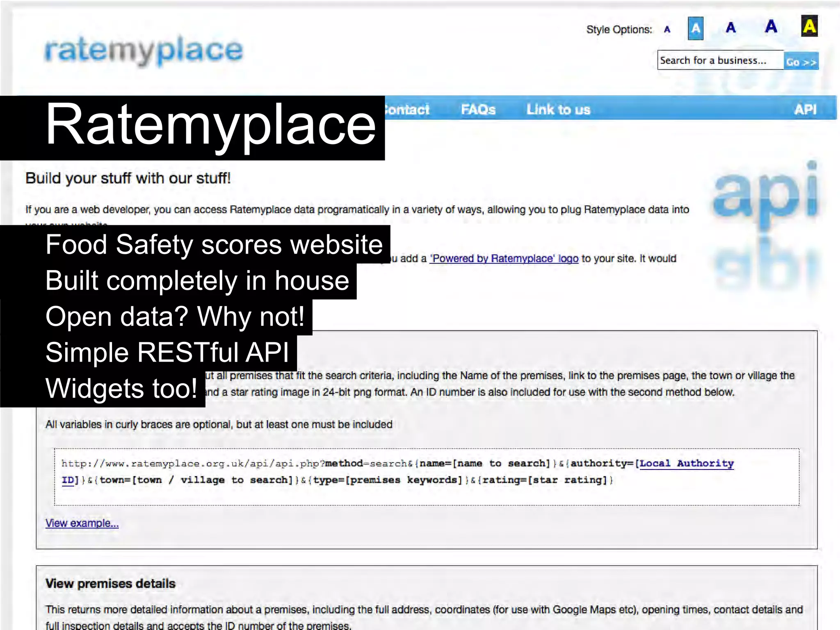Open the API tab in navigation bar
Screen dimensions: 840x630
point(805,110)
